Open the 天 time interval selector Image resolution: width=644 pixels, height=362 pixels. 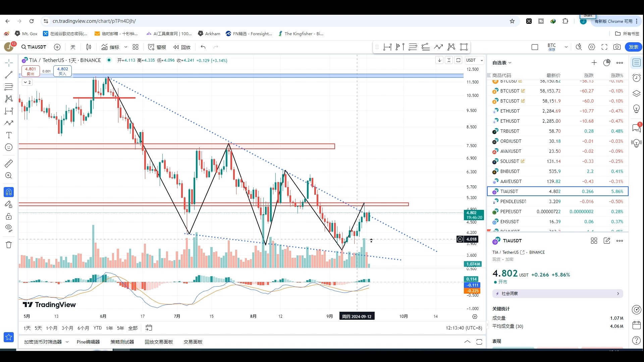coord(73,47)
